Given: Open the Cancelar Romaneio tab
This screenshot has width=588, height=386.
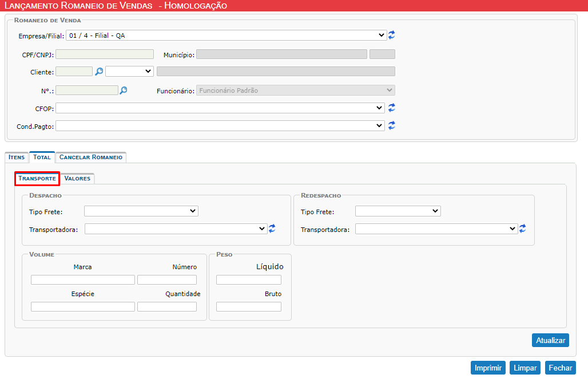Looking at the screenshot, I should pyautogui.click(x=91, y=157).
